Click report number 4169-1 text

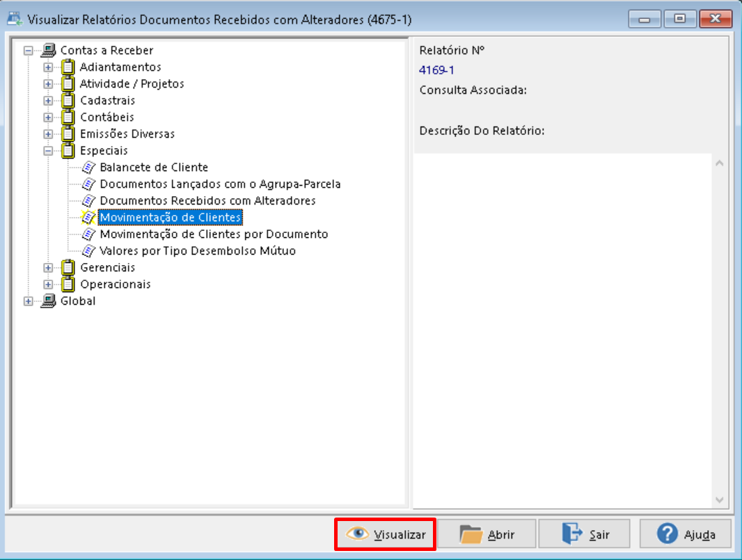click(436, 70)
